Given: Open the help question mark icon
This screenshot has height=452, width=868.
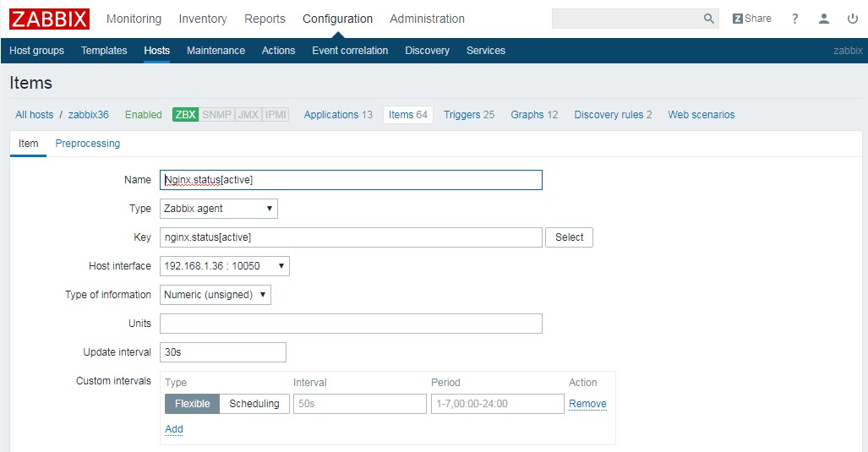Looking at the screenshot, I should 794,19.
